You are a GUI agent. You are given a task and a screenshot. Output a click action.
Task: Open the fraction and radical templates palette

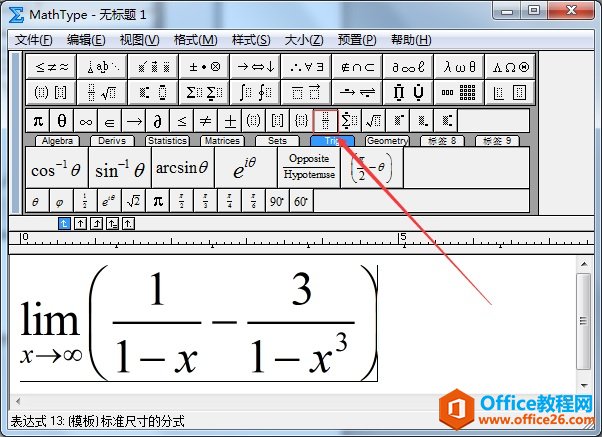pos(102,92)
